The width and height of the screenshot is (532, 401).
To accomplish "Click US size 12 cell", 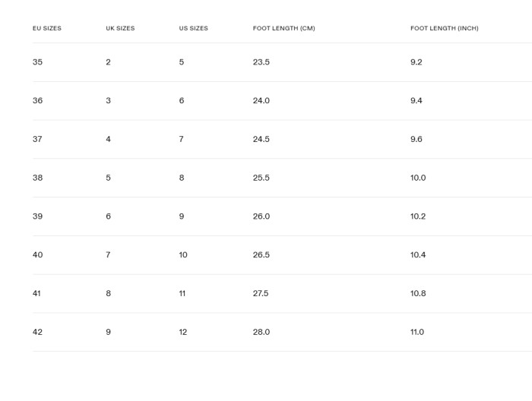I will (183, 332).
